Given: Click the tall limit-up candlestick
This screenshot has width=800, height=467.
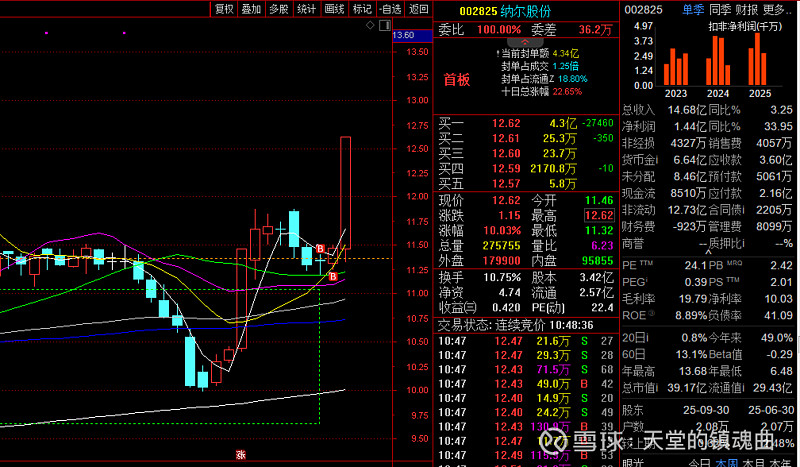Looking at the screenshot, I should pos(345,192).
